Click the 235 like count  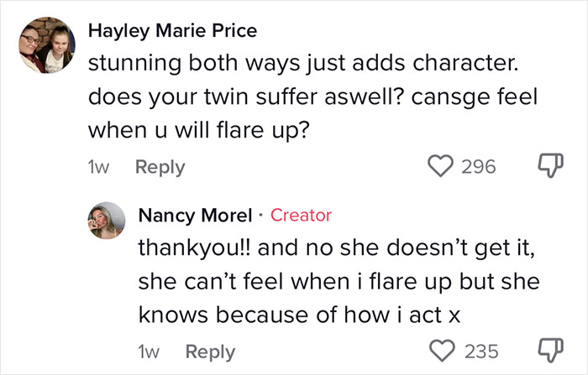coord(481,351)
